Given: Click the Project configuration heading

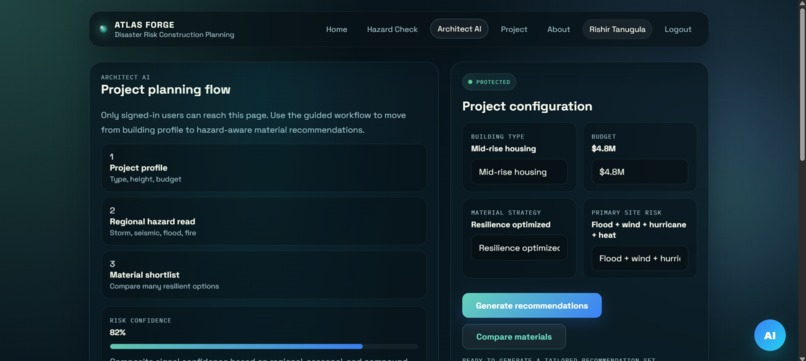Looking at the screenshot, I should (x=527, y=106).
